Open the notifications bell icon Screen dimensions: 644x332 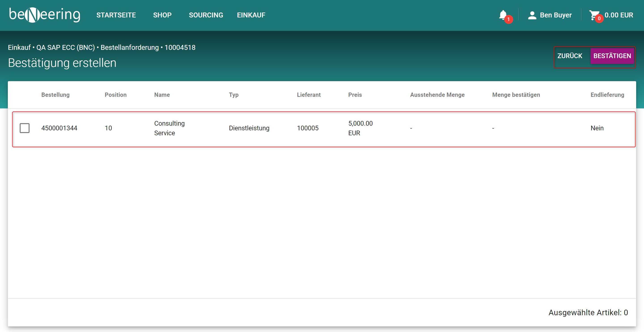(x=503, y=15)
